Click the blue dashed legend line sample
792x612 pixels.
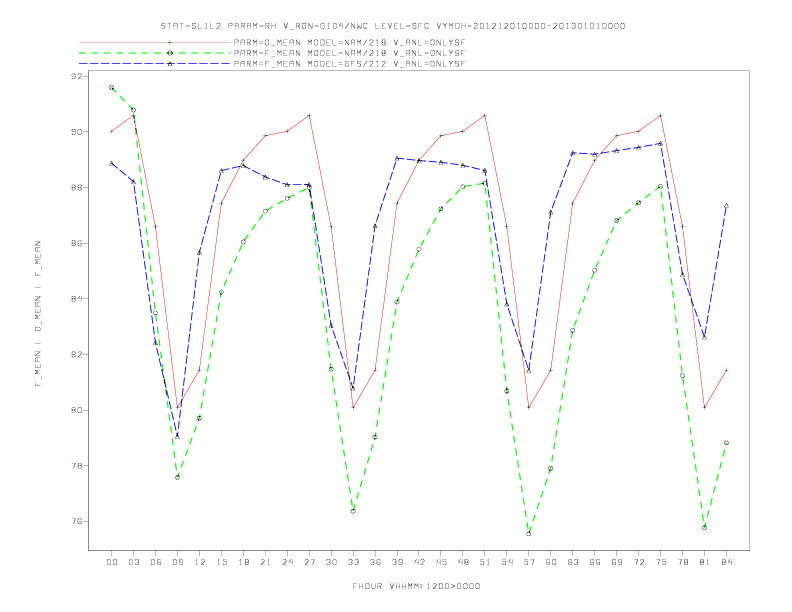[155, 64]
